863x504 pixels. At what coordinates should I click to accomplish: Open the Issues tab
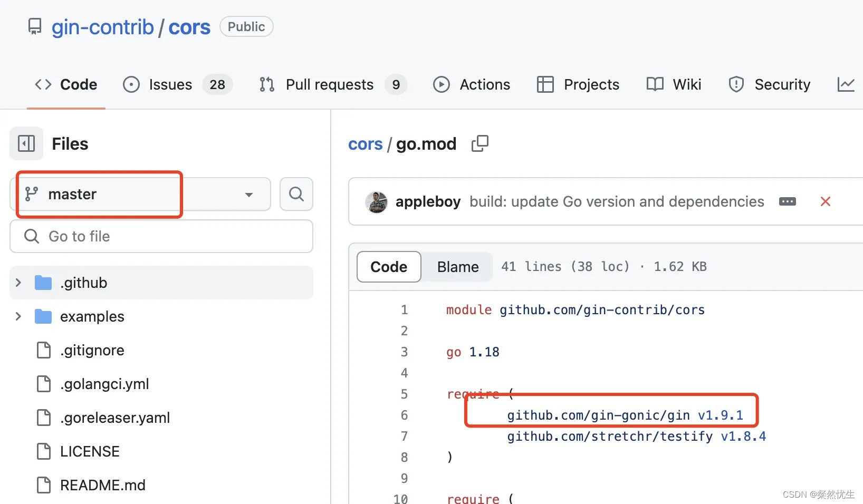click(177, 84)
